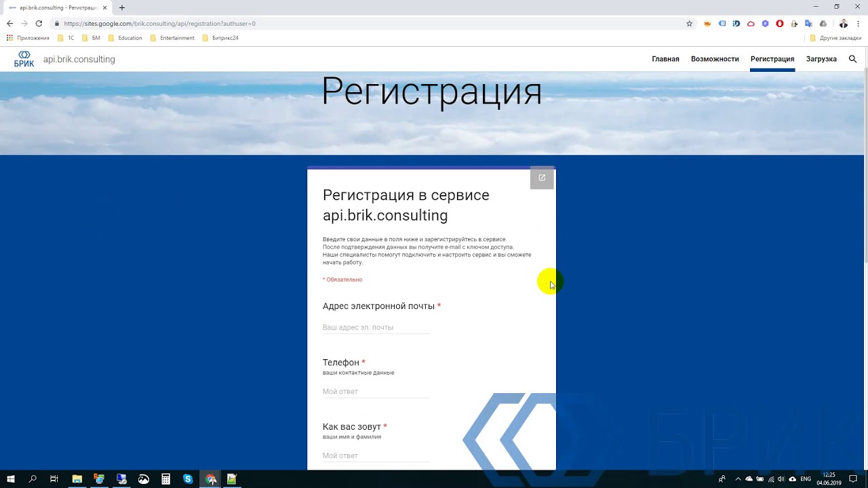Open form in new window icon
This screenshot has width=868, height=488.
542,178
